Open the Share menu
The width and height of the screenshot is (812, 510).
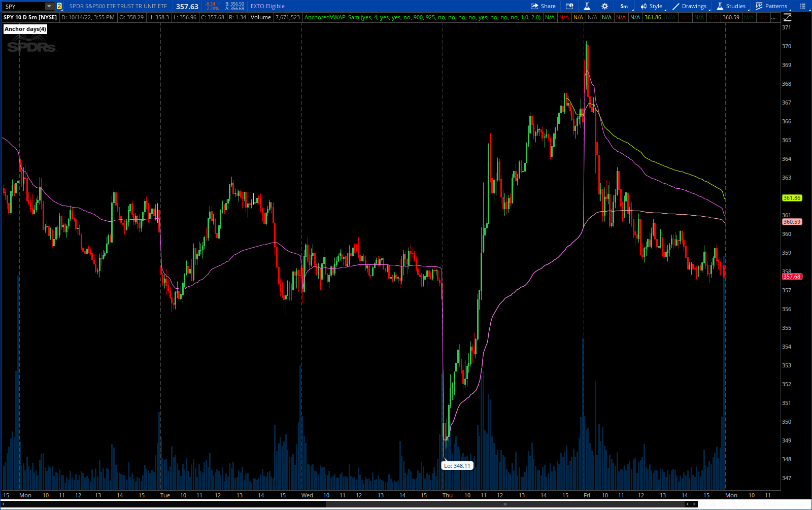coord(543,6)
